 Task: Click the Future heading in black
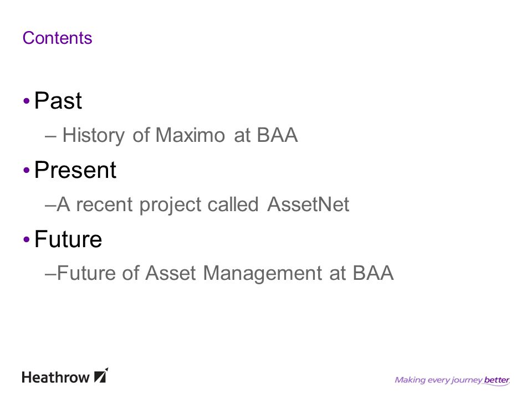[68, 239]
